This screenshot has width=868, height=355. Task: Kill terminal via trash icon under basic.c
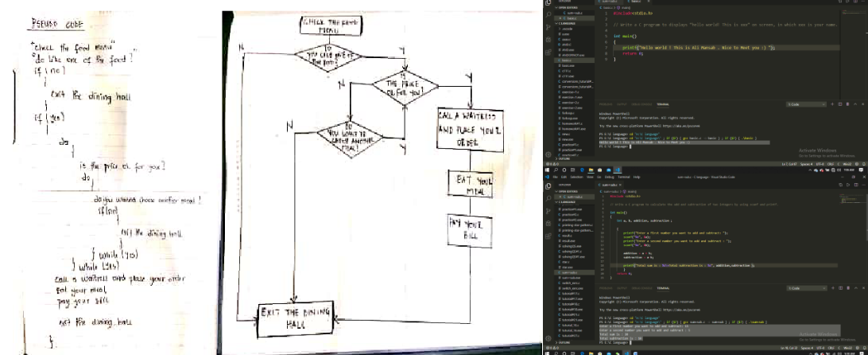tap(848, 104)
